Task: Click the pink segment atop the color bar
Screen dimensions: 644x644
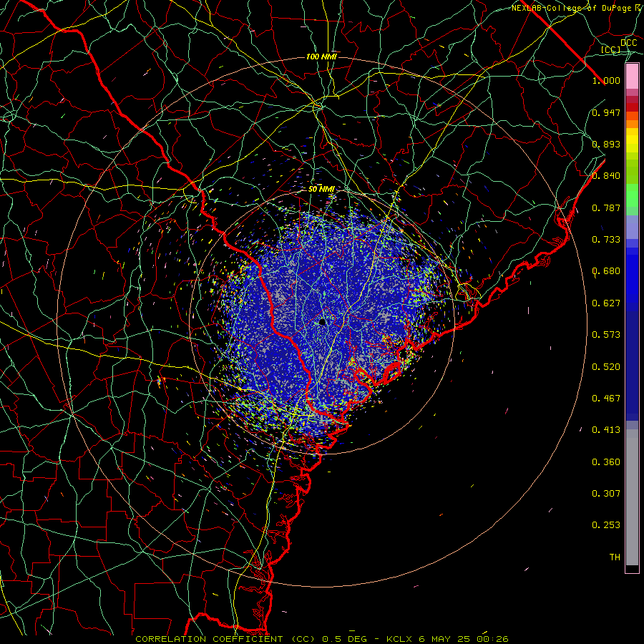Action: click(632, 77)
